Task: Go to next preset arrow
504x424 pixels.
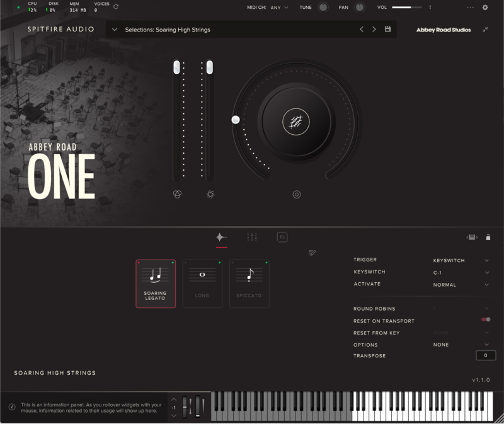Action: (374, 29)
